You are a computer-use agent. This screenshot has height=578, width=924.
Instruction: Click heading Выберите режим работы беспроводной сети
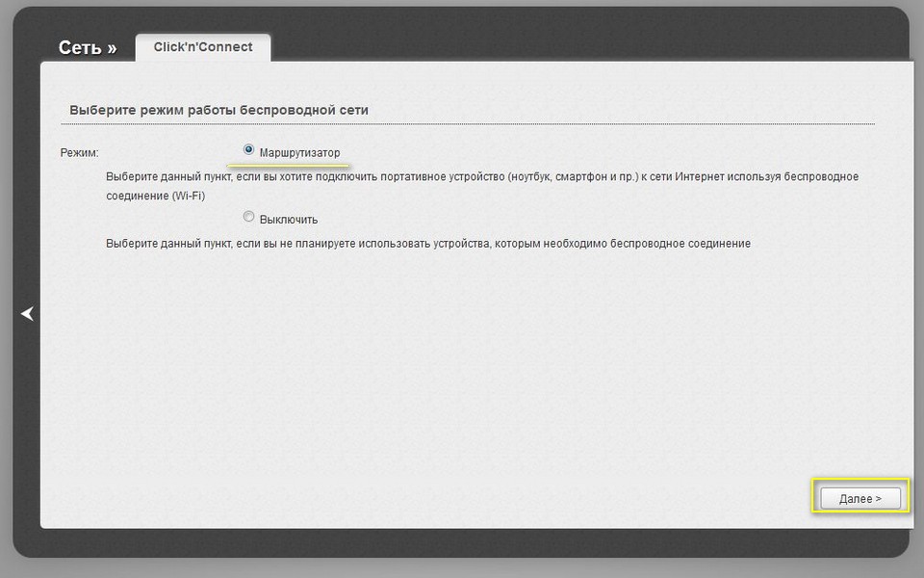click(x=218, y=110)
